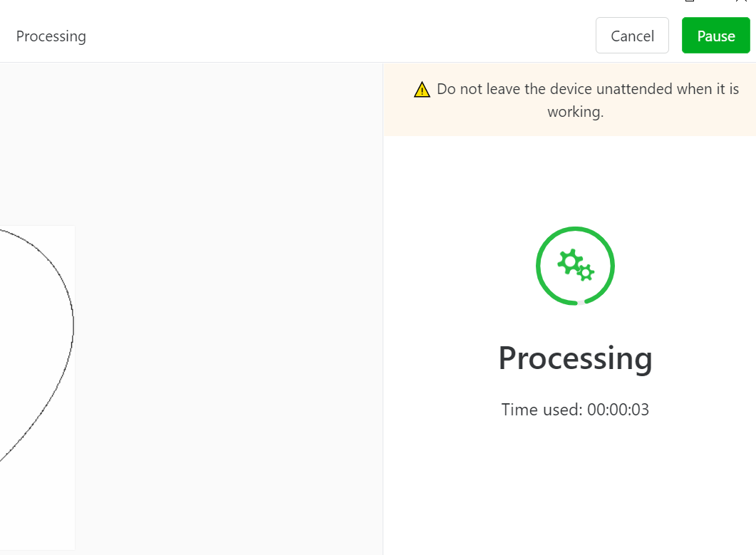Click the yellow warning triangle icon

tap(422, 90)
